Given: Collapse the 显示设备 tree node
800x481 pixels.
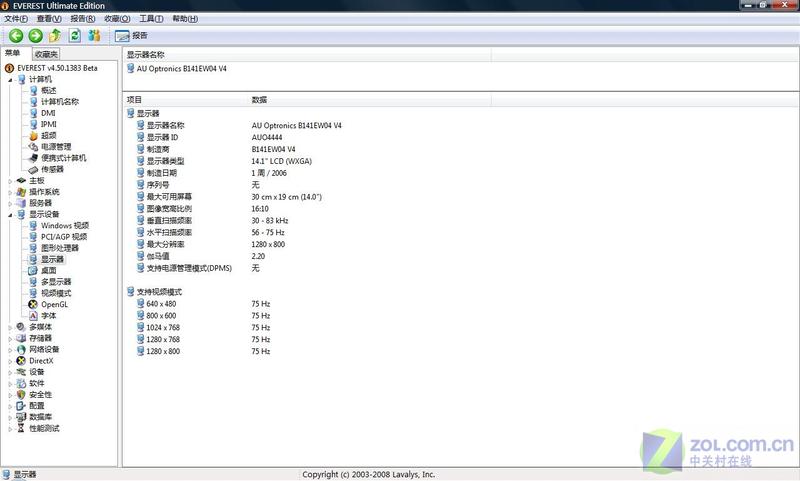Looking at the screenshot, I should click(10, 215).
